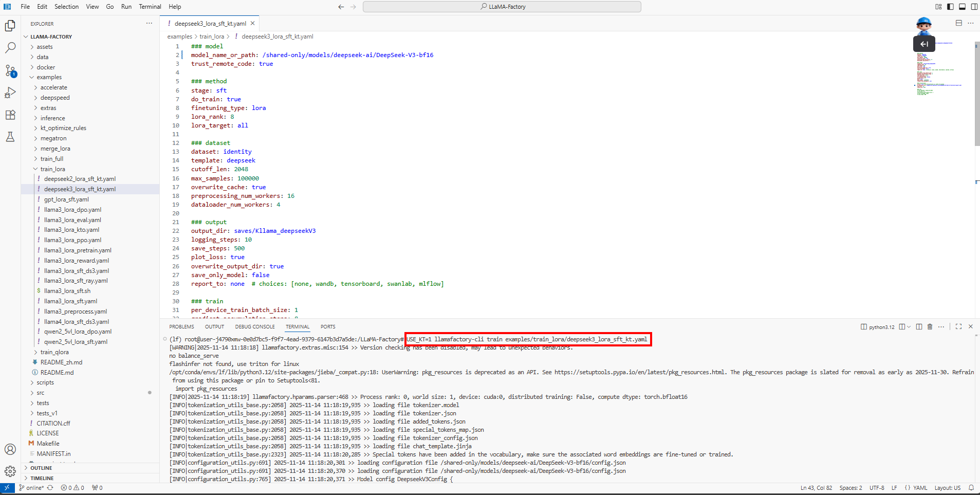Toggle the bottom panel visibility
Viewport: 980px width, 495px height.
[962, 7]
